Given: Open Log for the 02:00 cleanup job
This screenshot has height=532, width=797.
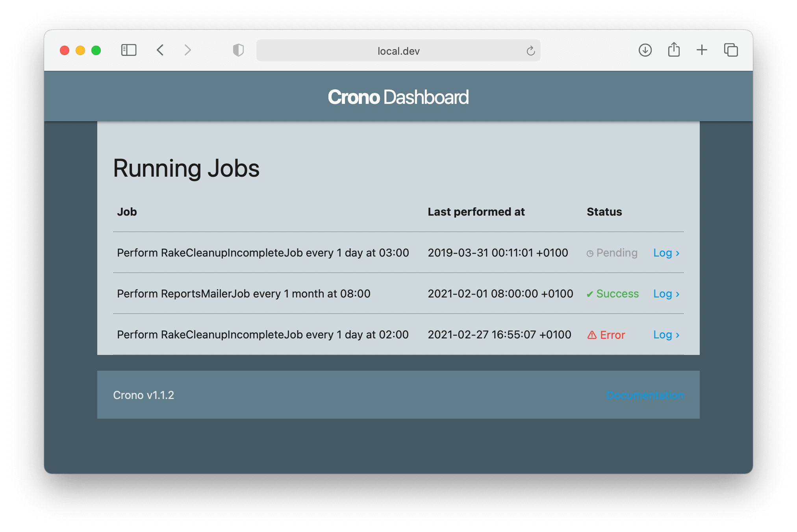Looking at the screenshot, I should (x=666, y=335).
